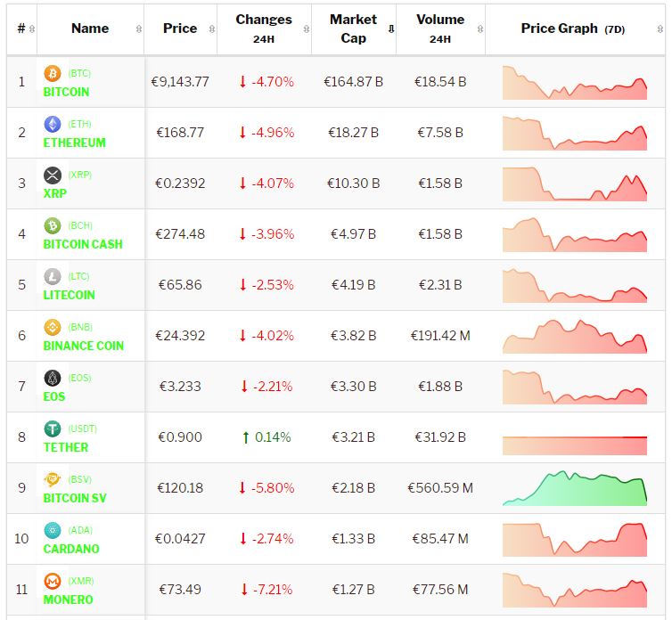Screen dimensions: 672x620
Task: View Bitcoin SV green price graph
Action: [x=575, y=488]
